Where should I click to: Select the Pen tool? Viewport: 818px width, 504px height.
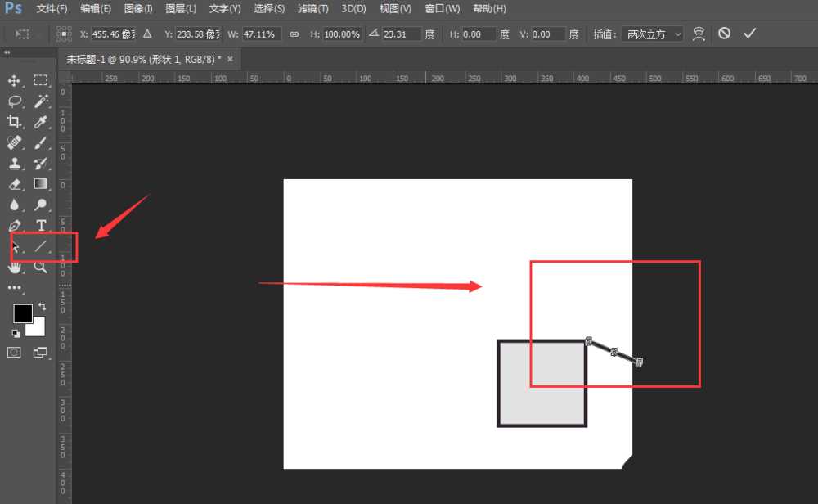pos(15,226)
